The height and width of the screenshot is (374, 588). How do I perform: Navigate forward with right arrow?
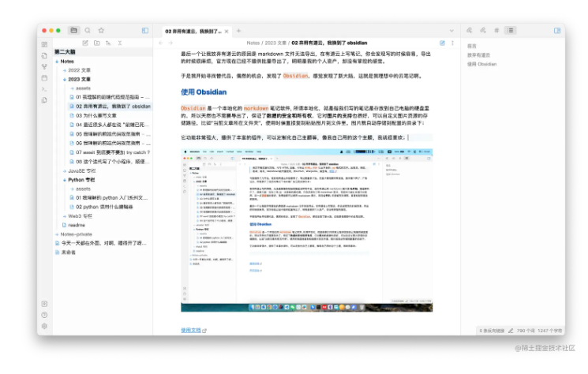pos(170,43)
